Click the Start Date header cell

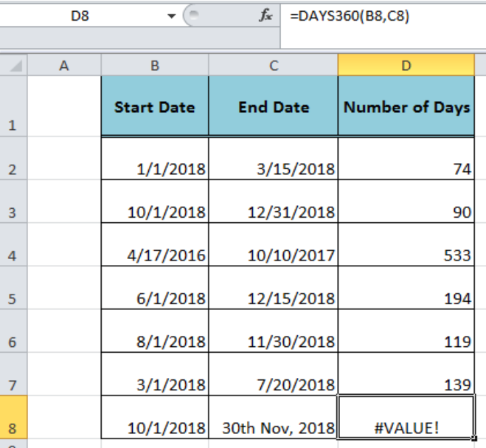(155, 106)
